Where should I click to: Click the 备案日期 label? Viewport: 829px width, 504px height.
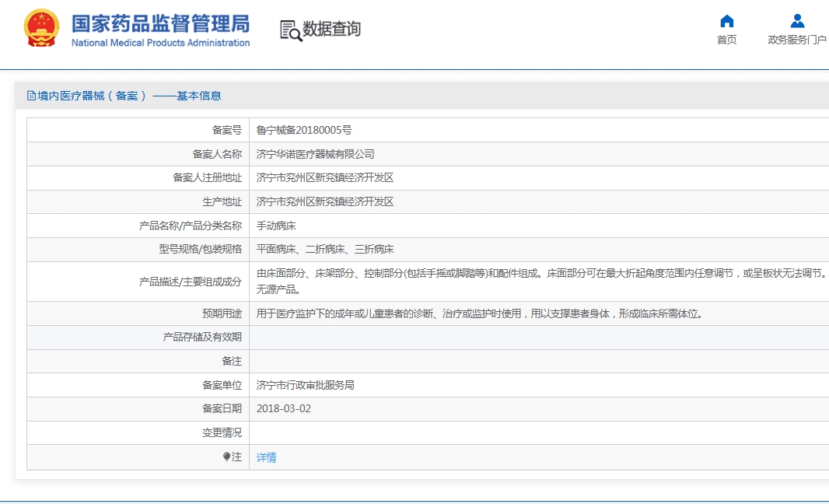(222, 409)
